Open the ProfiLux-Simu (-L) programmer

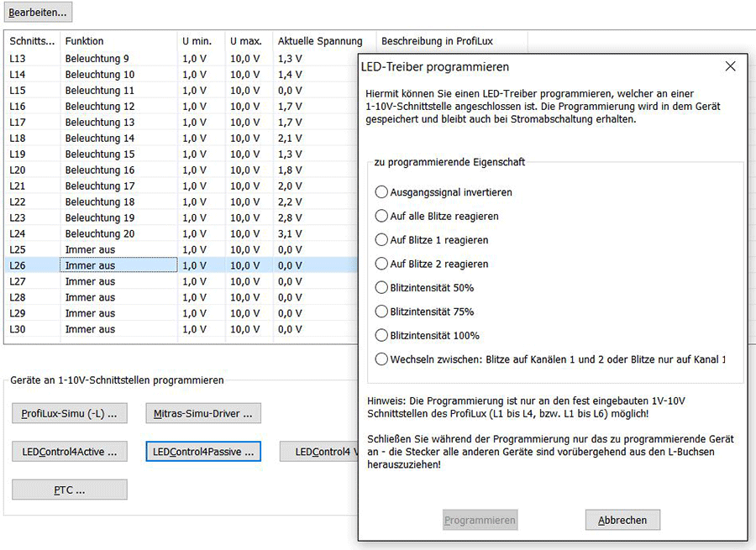[x=69, y=412]
